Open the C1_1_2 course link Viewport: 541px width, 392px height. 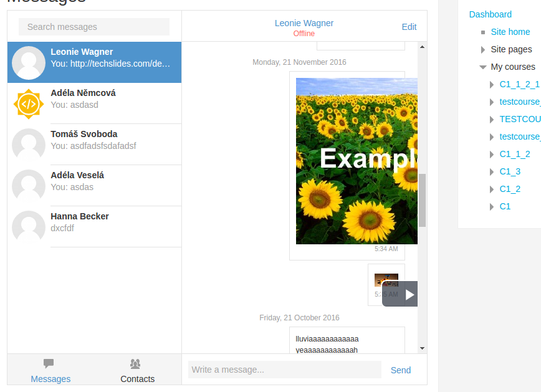[515, 155]
